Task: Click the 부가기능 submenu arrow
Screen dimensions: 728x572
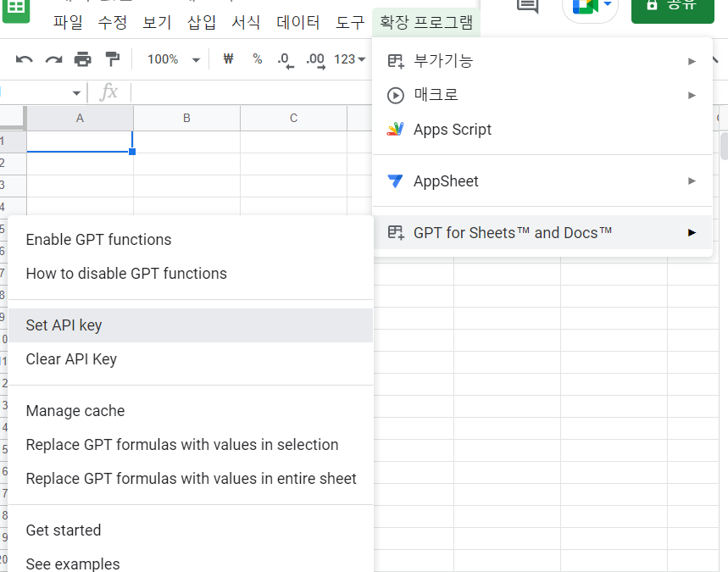Action: [x=692, y=61]
